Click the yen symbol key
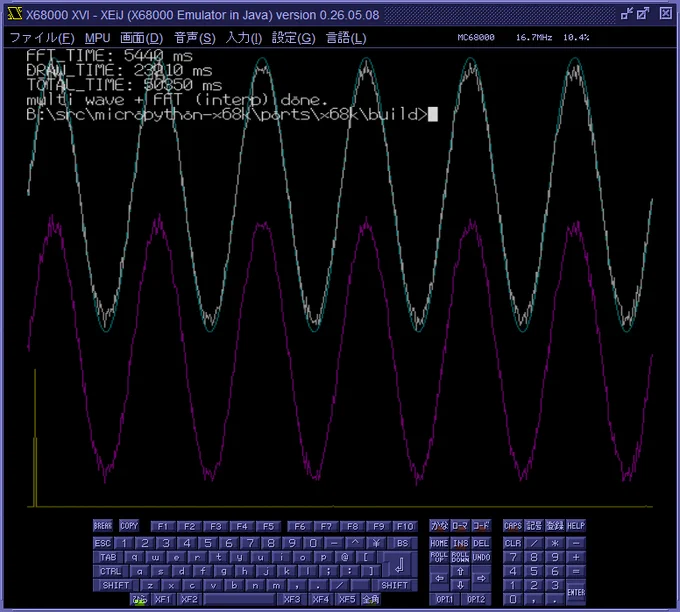The width and height of the screenshot is (680, 612). pyautogui.click(x=376, y=543)
